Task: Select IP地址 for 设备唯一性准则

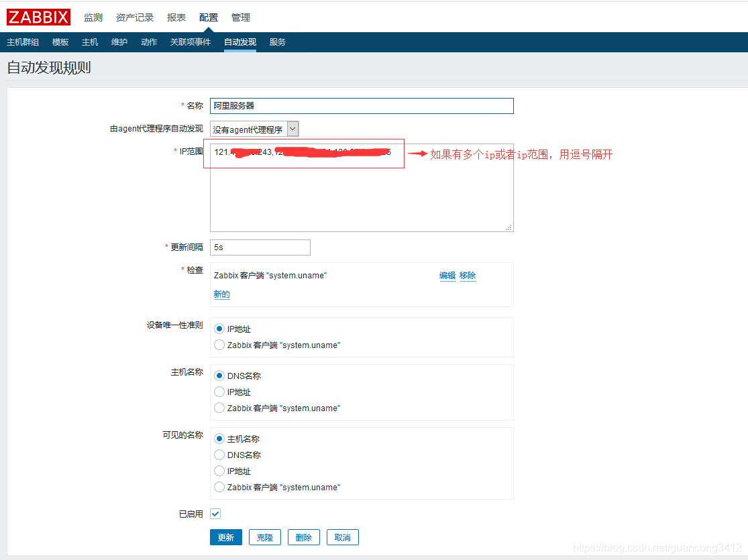Action: 219,329
